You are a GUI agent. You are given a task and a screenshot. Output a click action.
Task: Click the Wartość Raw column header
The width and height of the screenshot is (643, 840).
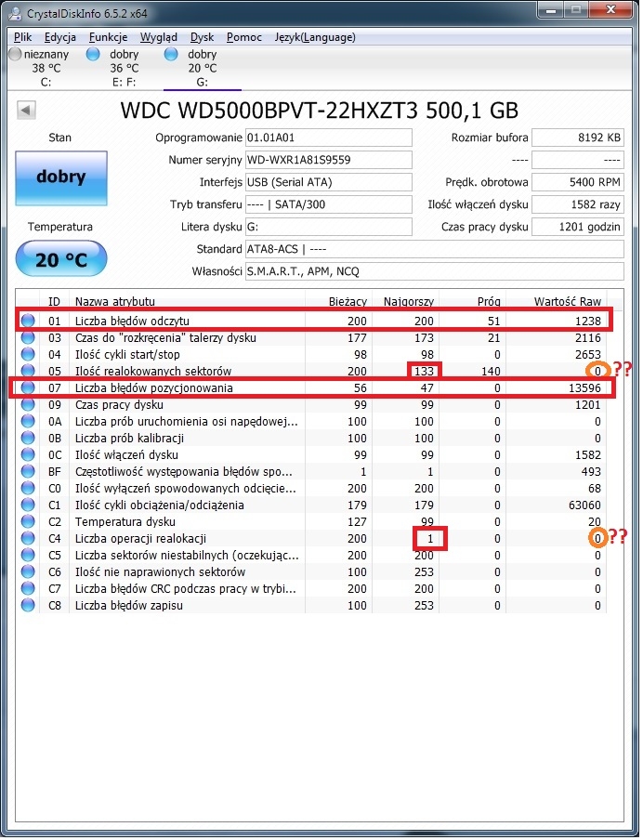point(557,301)
